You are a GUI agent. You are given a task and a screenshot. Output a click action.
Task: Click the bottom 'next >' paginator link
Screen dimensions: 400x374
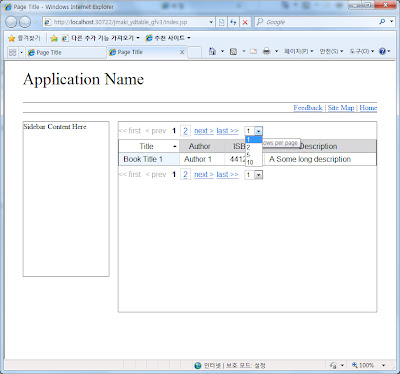[x=204, y=174]
